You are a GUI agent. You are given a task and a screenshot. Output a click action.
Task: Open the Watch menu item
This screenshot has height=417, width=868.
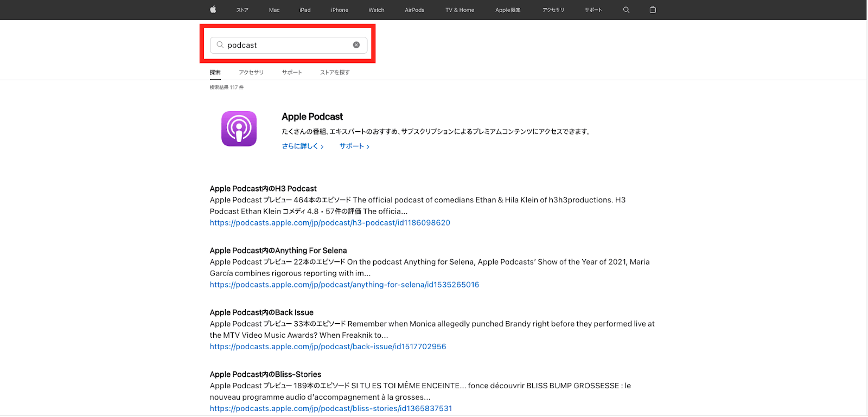[376, 10]
